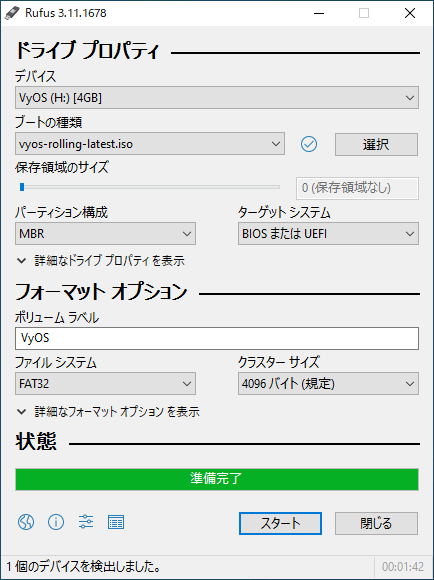Image resolution: width=434 pixels, height=580 pixels.
Task: Expand 詳細なドライブ プロパティを表示
Action: pos(101,261)
